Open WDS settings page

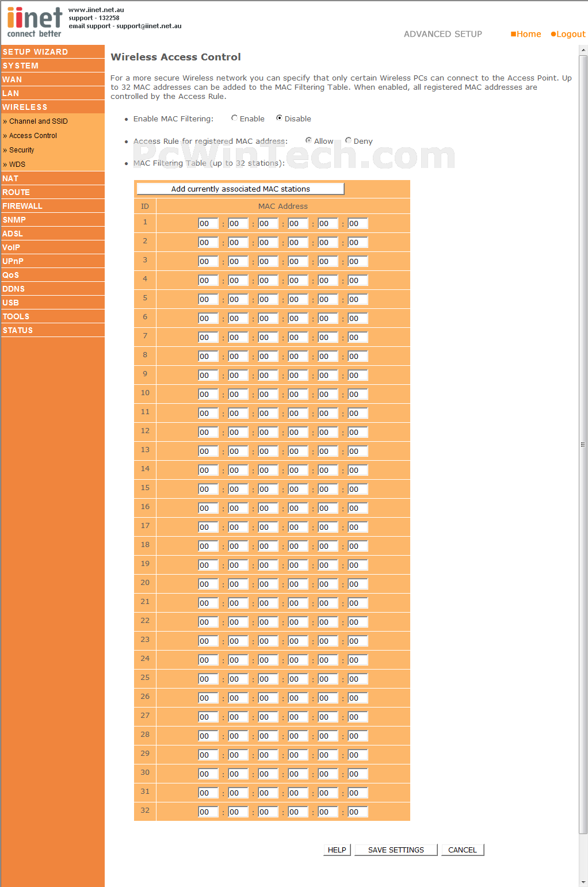pos(17,165)
